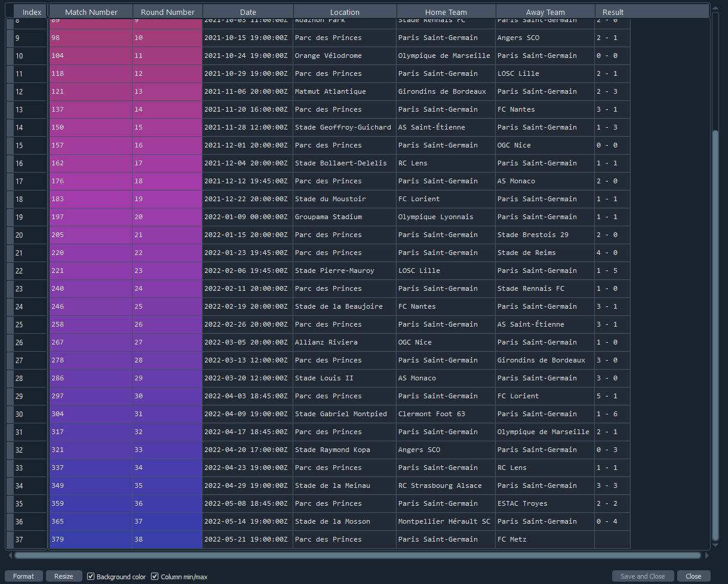The image size is (728, 584).
Task: Click the away team cell Stade de Reims
Action: [545, 253]
